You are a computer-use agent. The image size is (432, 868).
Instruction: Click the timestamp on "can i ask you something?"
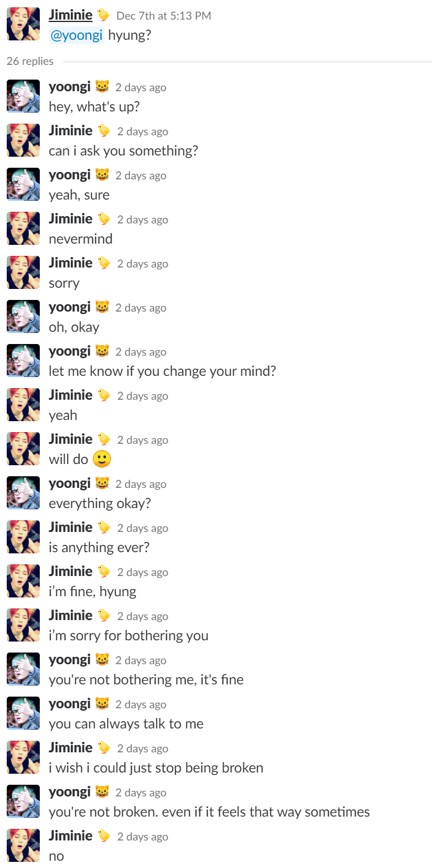click(x=143, y=132)
